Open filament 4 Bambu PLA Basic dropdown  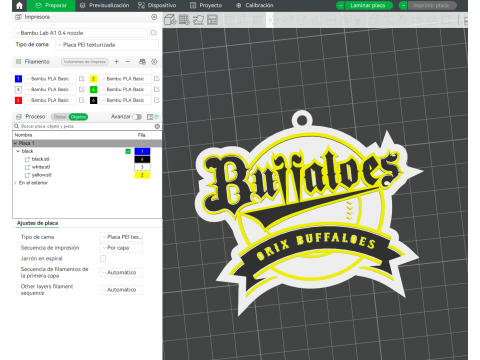(125, 89)
